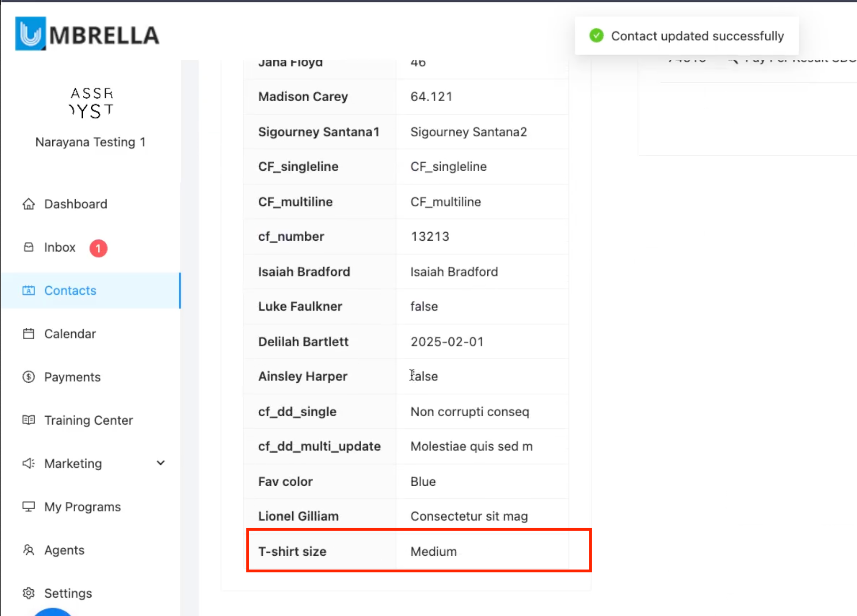Screen dimensions: 857x616
Task: Go to the Training Center page
Action: click(88, 420)
